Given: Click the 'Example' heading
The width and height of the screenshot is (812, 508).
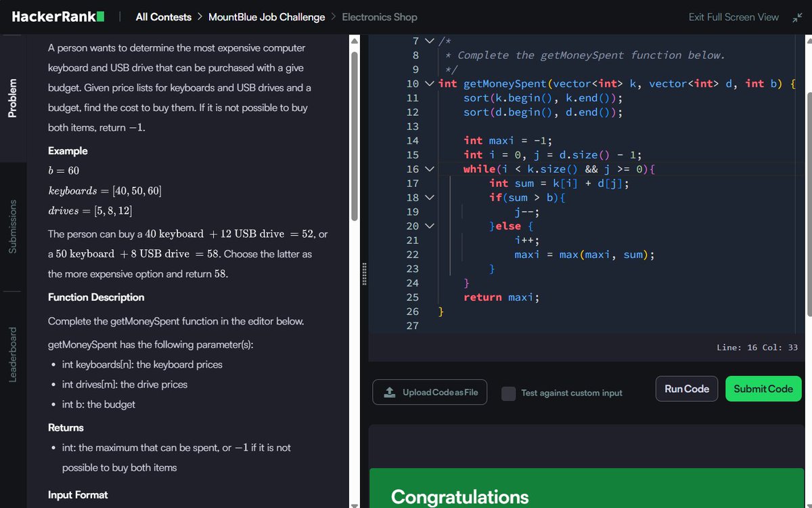Looking at the screenshot, I should (68, 150).
